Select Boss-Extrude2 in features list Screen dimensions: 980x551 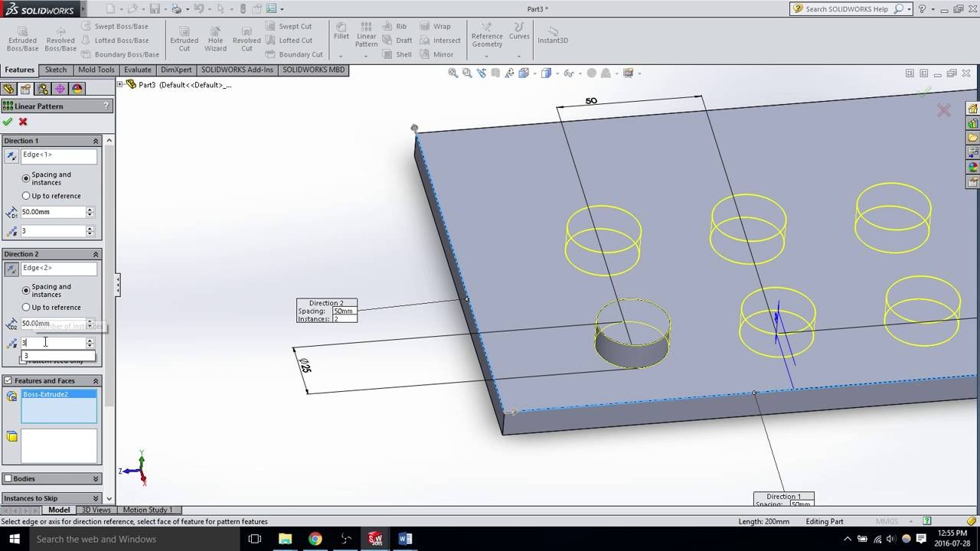[x=59, y=394]
